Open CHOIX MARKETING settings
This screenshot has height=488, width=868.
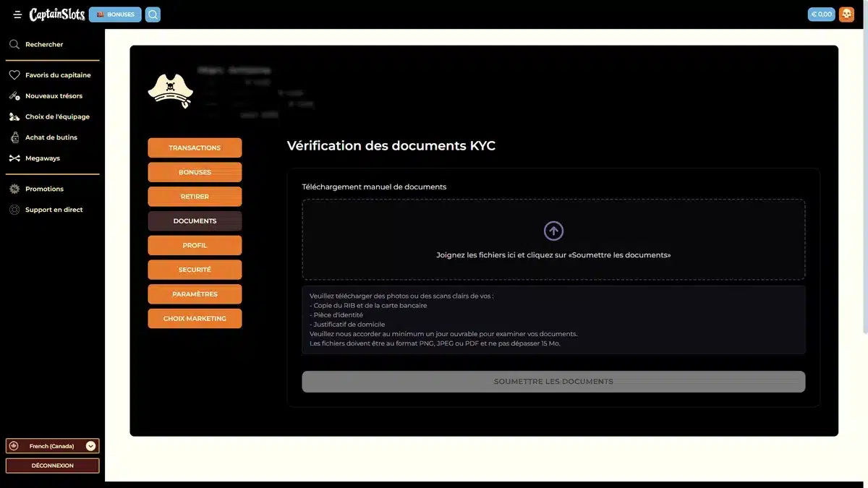pos(195,318)
